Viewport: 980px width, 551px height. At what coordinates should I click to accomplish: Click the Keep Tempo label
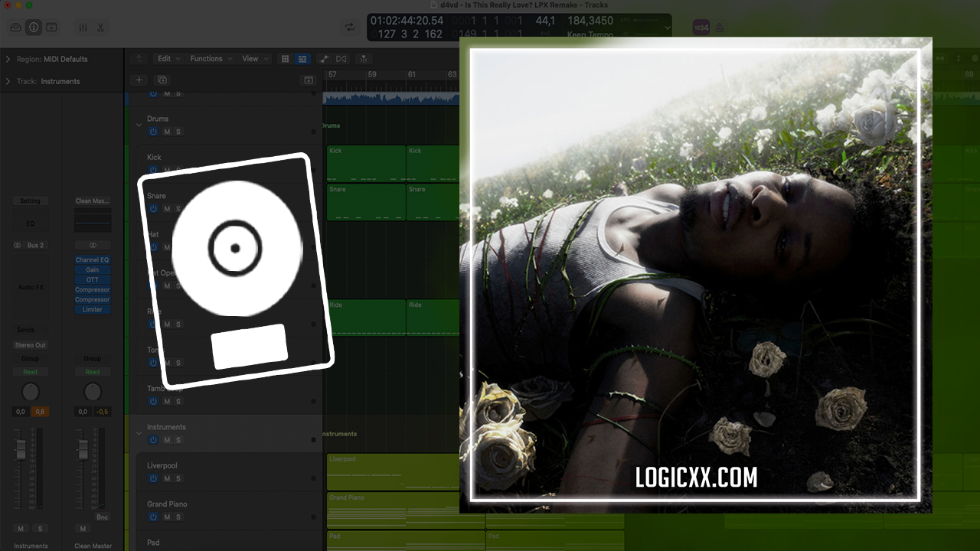[x=590, y=34]
